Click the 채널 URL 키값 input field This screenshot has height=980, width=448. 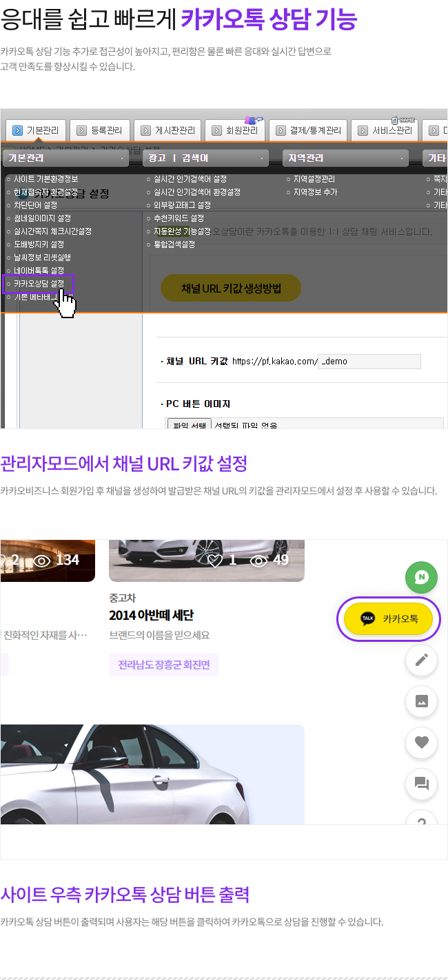coord(369,362)
